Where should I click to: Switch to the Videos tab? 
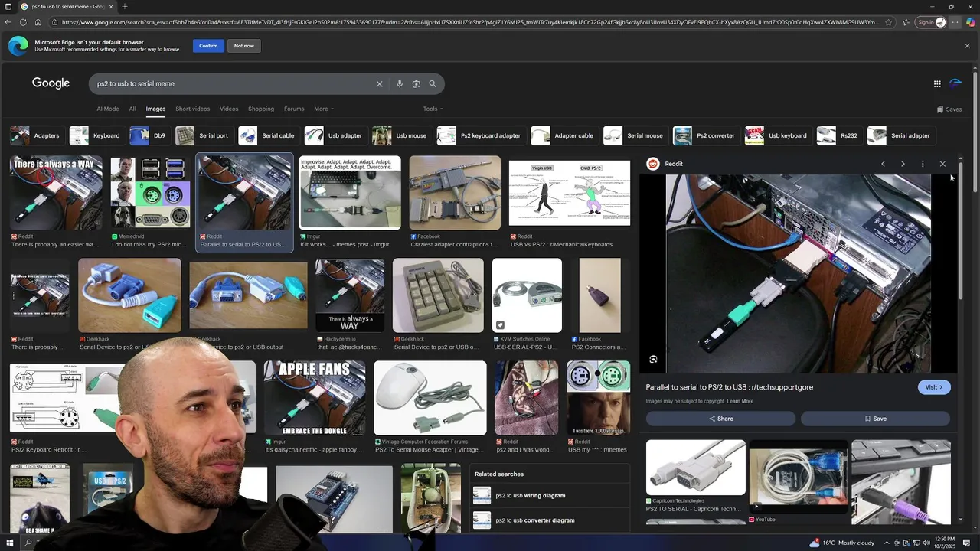pos(229,109)
